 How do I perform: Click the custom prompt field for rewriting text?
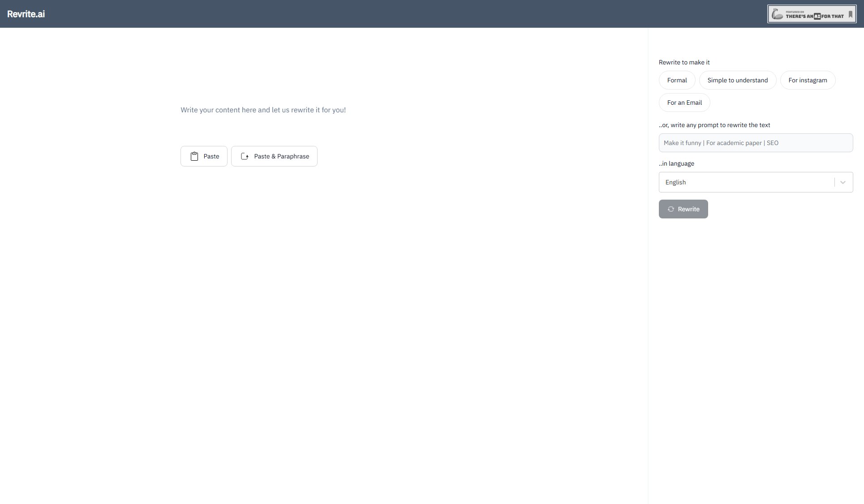(x=755, y=143)
